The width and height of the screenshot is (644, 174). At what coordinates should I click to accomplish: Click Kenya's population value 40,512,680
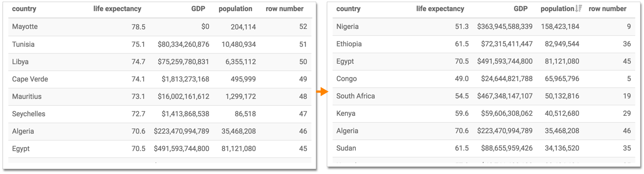pyautogui.click(x=560, y=114)
